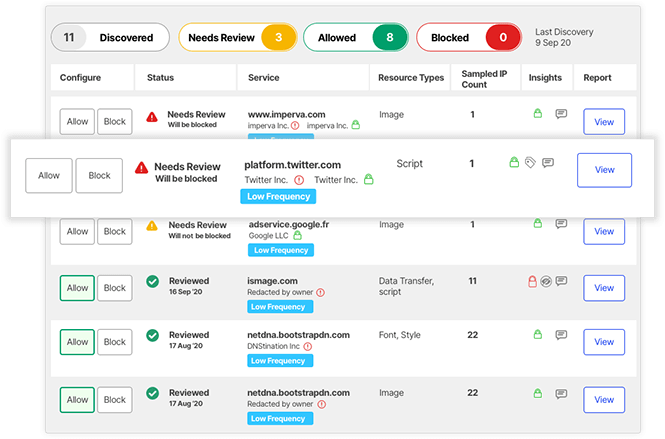Open comments icon in www.imperva.com row
The width and height of the screenshot is (665, 439).
[x=561, y=114]
